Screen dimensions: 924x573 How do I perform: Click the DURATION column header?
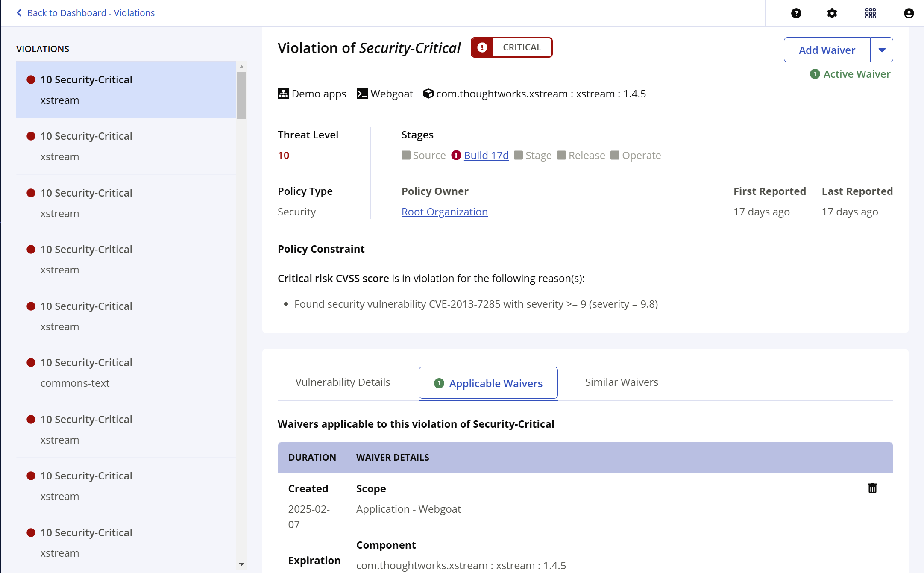tap(312, 457)
